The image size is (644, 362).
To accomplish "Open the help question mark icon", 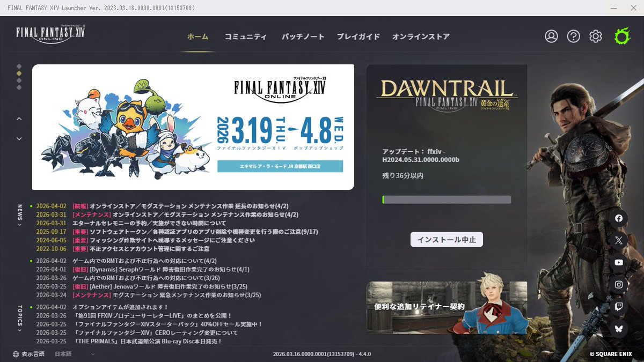I will click(573, 36).
